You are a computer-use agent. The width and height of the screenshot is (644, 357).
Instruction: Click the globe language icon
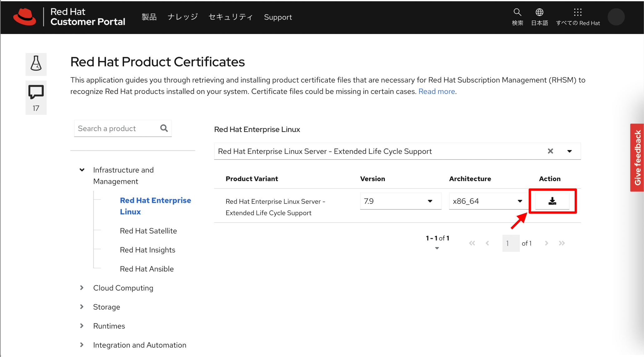[539, 13]
